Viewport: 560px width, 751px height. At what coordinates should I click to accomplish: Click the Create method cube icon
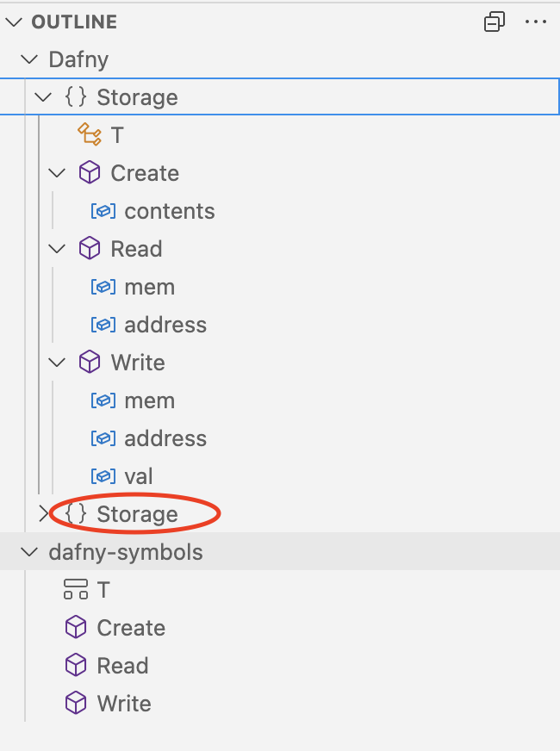[x=90, y=172]
